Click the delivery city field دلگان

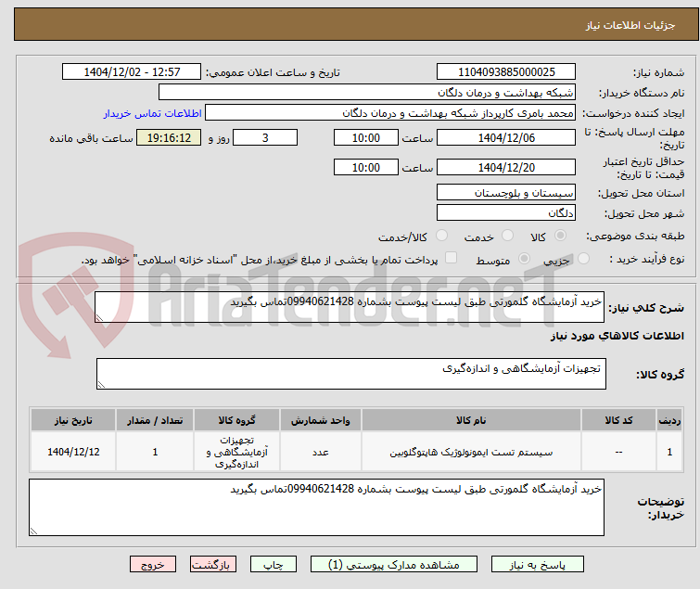(x=506, y=213)
